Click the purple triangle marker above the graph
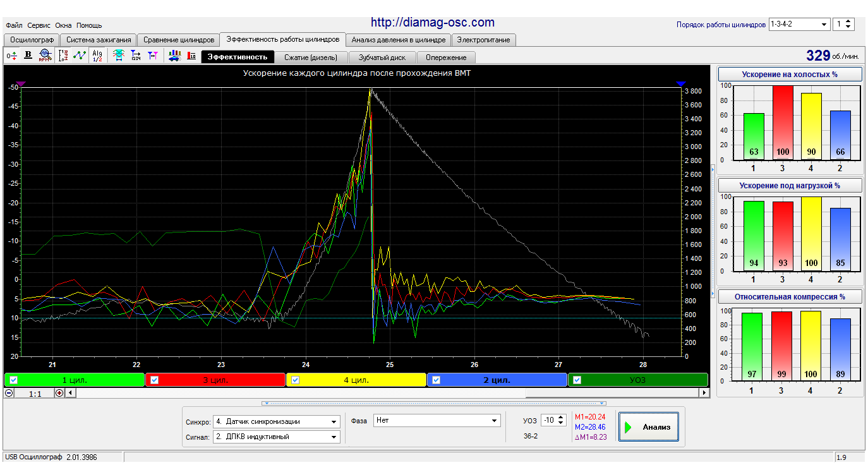 (x=21, y=83)
